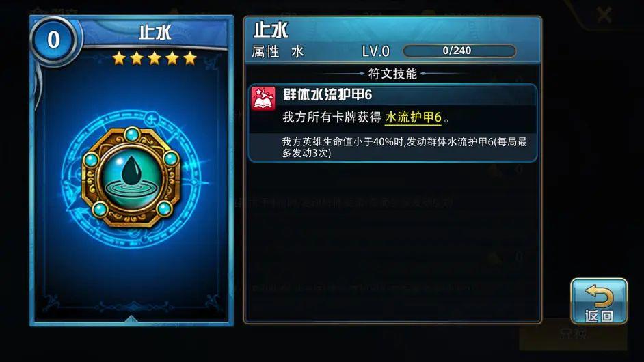Click the small triangle at the card bottom
The height and width of the screenshot is (362, 644).
(131, 318)
